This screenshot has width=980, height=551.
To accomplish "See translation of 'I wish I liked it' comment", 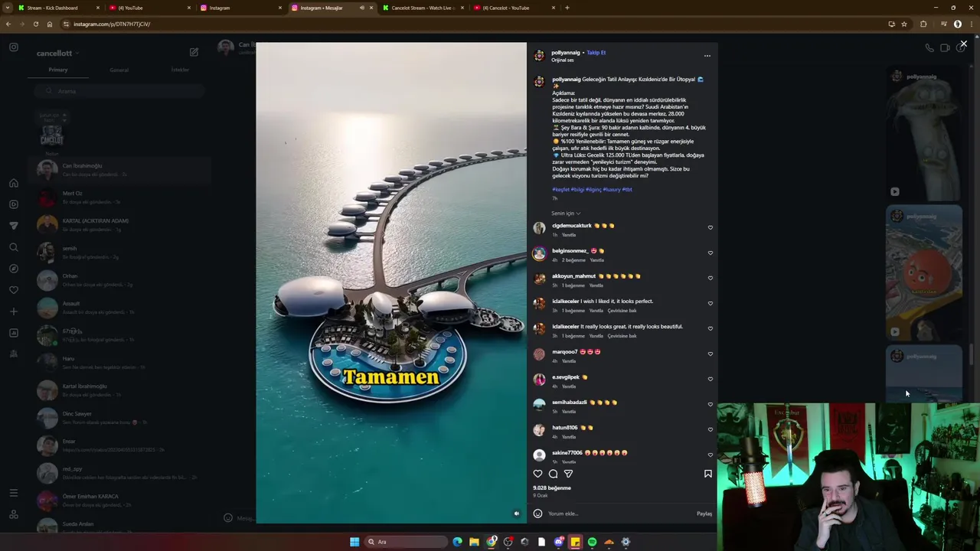I will coord(622,311).
